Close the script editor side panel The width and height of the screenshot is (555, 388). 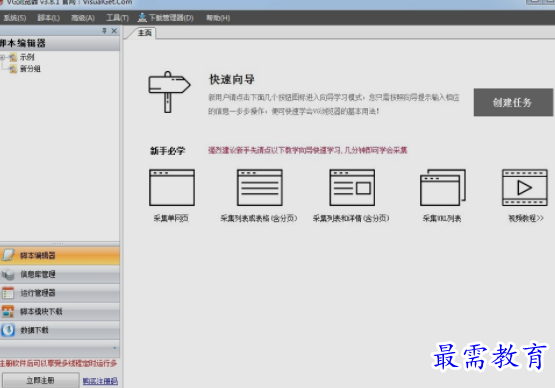point(114,31)
